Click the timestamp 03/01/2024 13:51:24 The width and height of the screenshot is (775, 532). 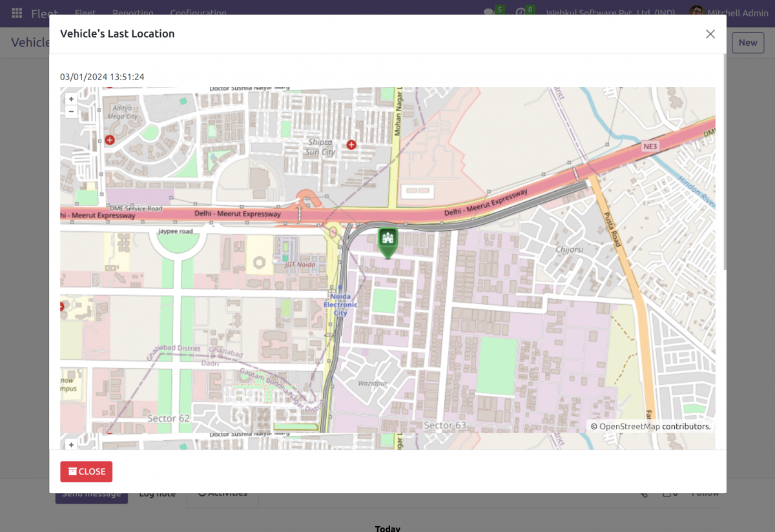pos(102,77)
